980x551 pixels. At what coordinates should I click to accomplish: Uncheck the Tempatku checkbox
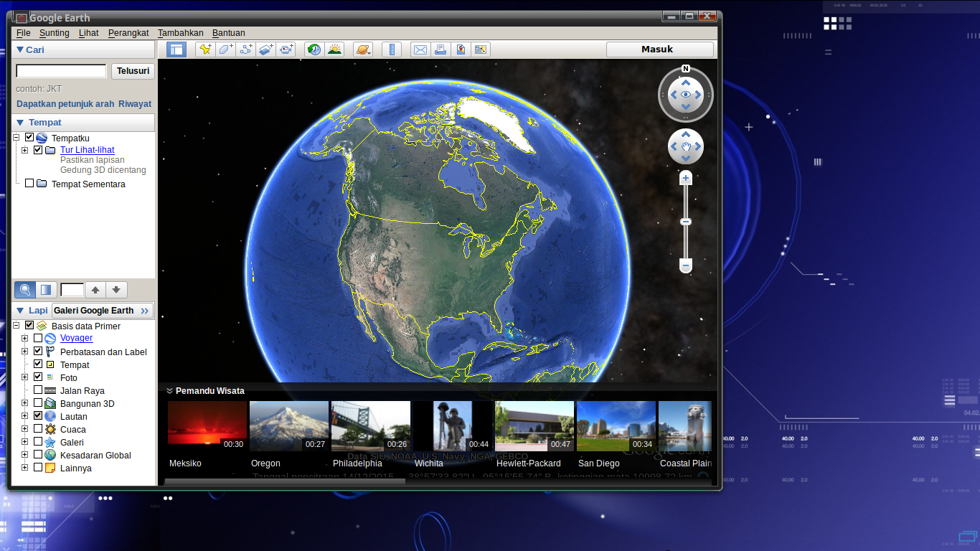pos(29,137)
